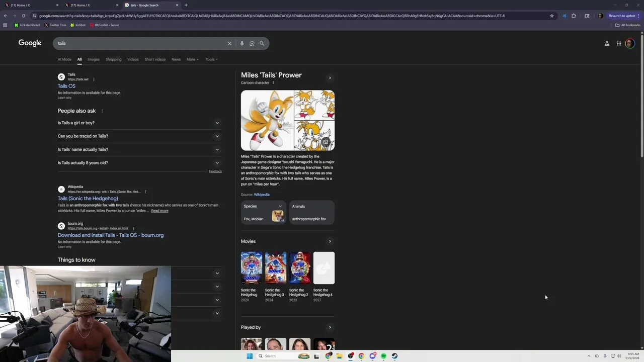Open the kick dashboard bookmark

(x=28, y=25)
